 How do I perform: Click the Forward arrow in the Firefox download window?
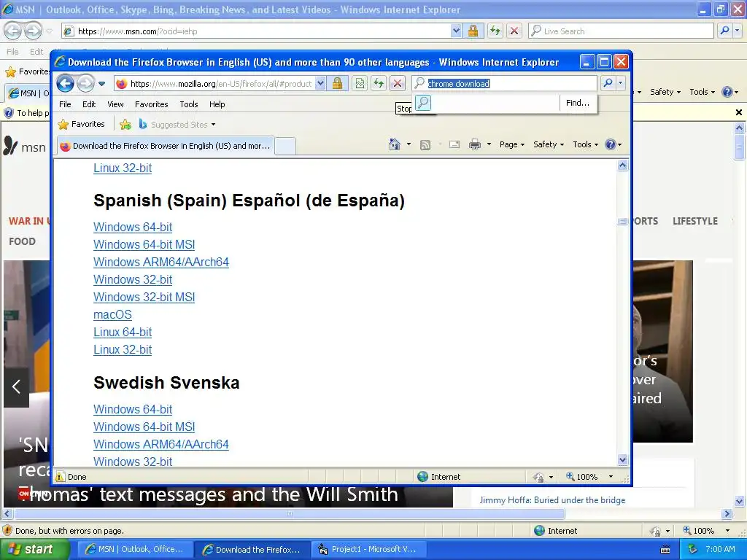pos(86,84)
